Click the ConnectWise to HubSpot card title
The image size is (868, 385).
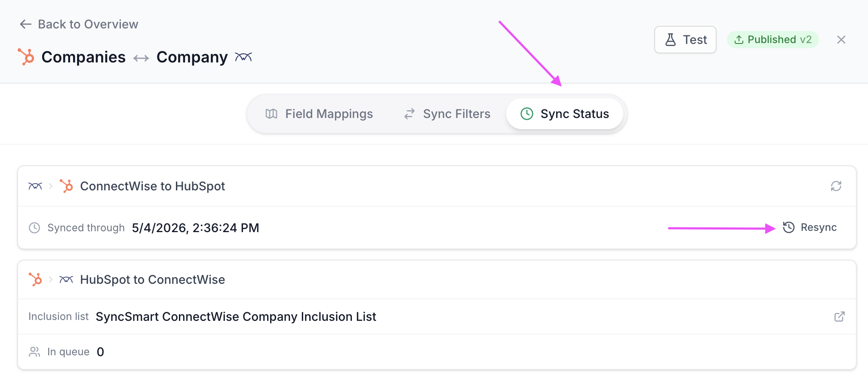click(153, 186)
